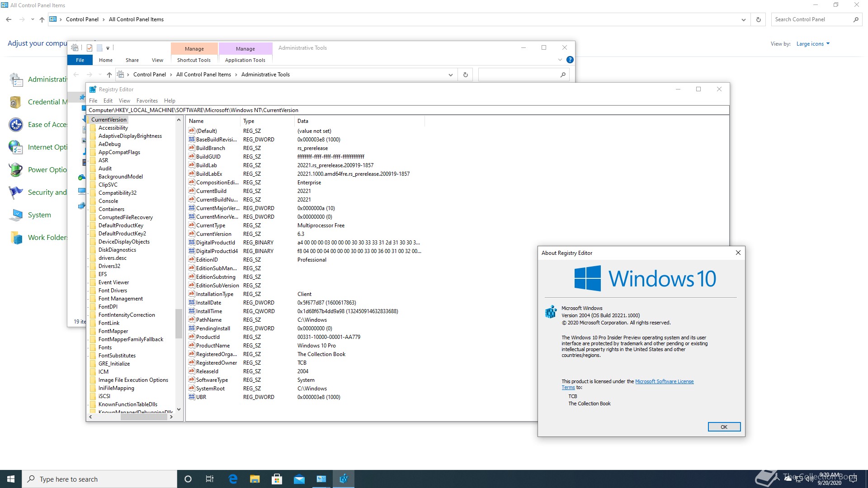Viewport: 868px width, 488px height.
Task: Open the Action Center notification icon
Action: 853,479
